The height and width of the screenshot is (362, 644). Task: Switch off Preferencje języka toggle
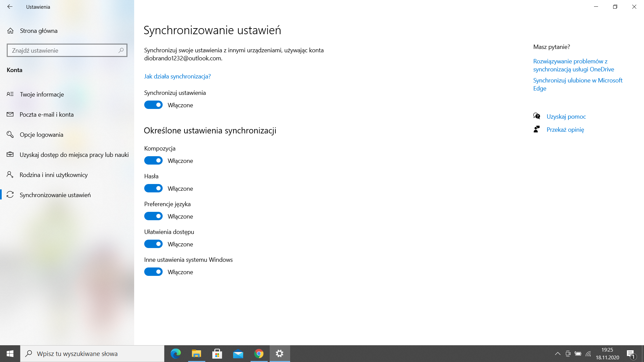[153, 216]
